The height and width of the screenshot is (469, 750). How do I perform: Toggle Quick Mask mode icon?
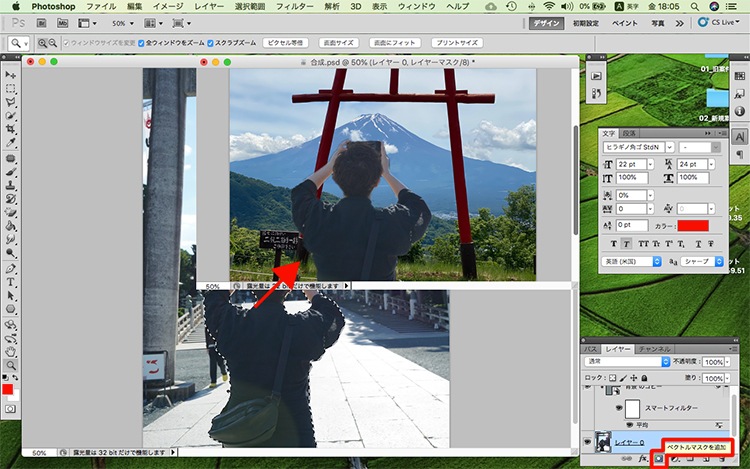[x=11, y=409]
